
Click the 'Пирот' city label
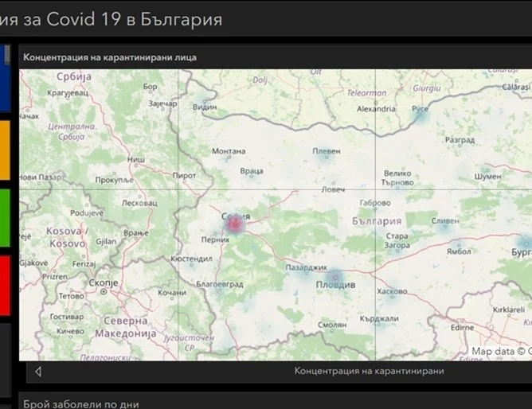(x=184, y=176)
